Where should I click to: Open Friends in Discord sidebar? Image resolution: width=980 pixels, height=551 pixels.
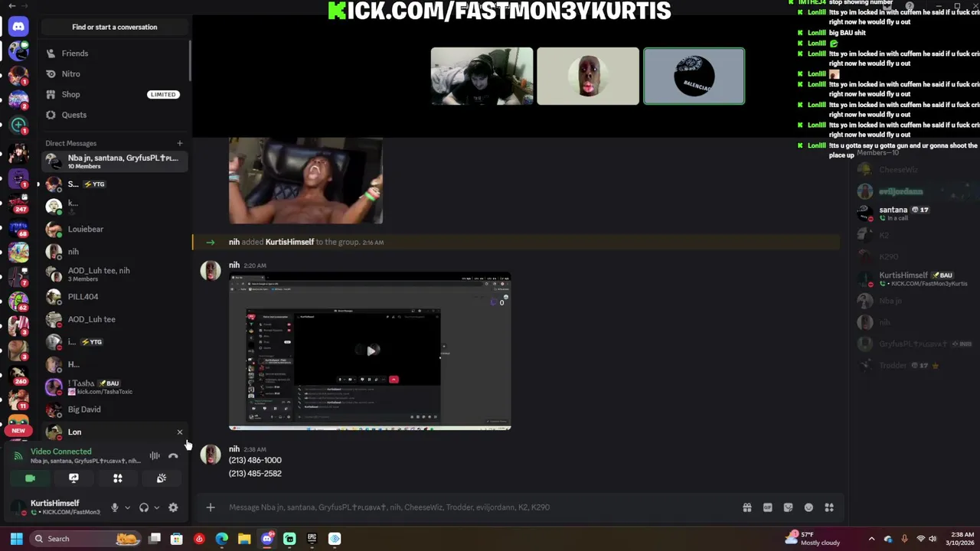click(74, 54)
